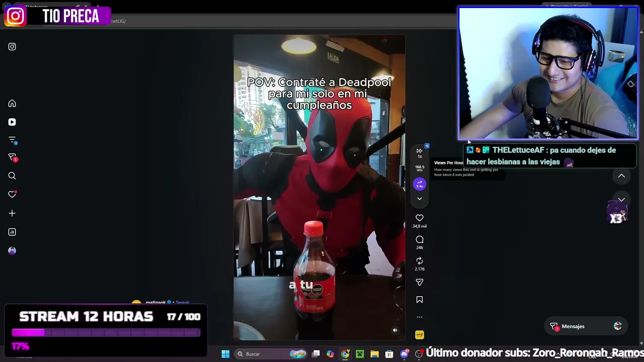The width and height of the screenshot is (644, 362).
Task: Open the dashboard stats icon in the sidebar
Action: [x=12, y=232]
